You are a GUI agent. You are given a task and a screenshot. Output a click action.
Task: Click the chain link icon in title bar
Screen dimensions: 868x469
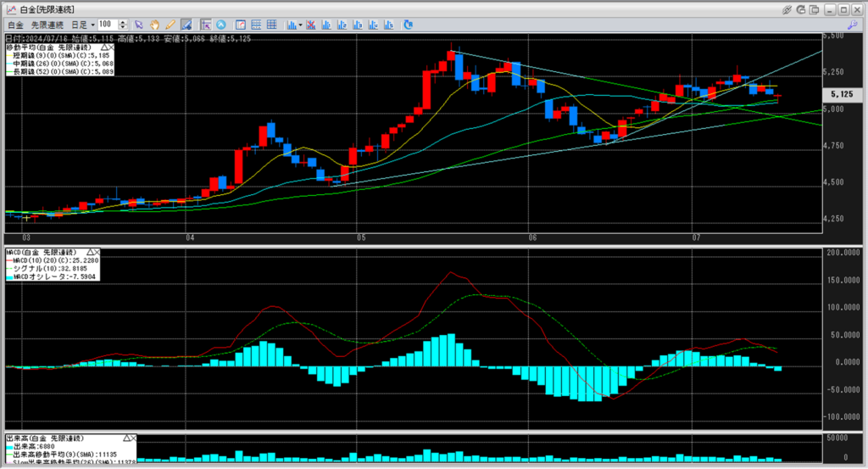pos(787,8)
